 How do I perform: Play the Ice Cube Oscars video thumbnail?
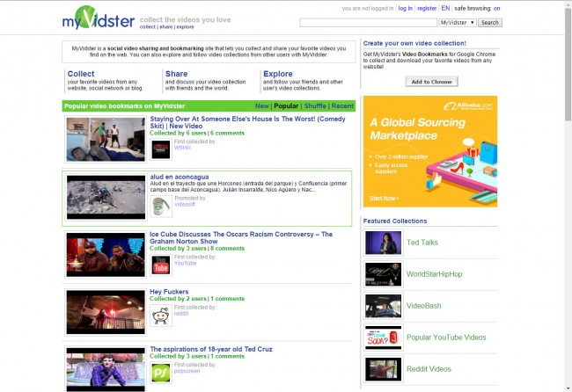pos(106,254)
